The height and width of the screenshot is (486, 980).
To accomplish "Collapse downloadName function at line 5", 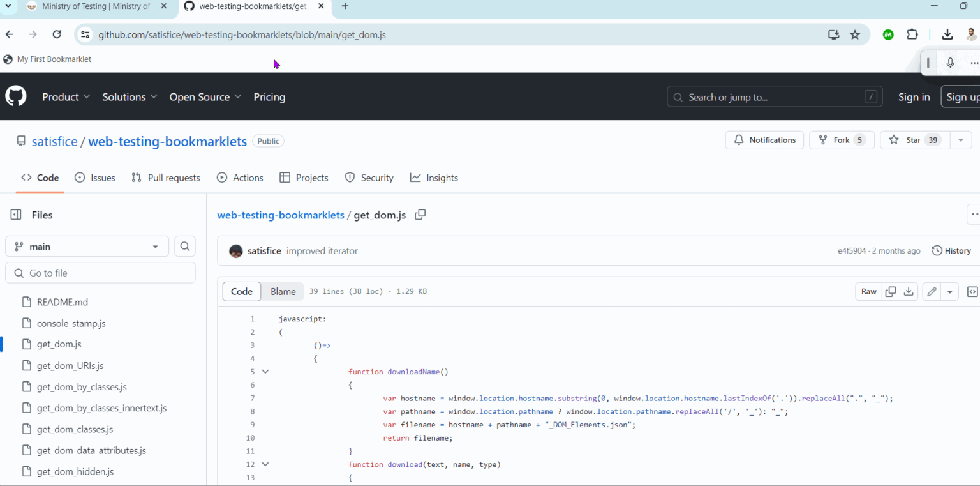I will point(265,372).
